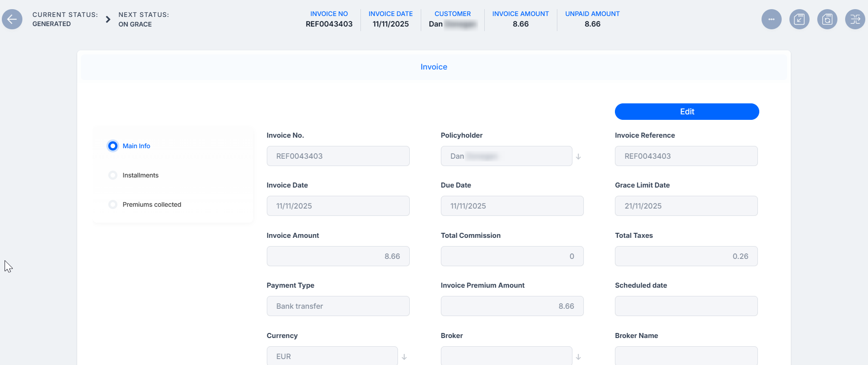Open the three-dots more options menu
Viewport: 868px width, 365px height.
coord(771,19)
